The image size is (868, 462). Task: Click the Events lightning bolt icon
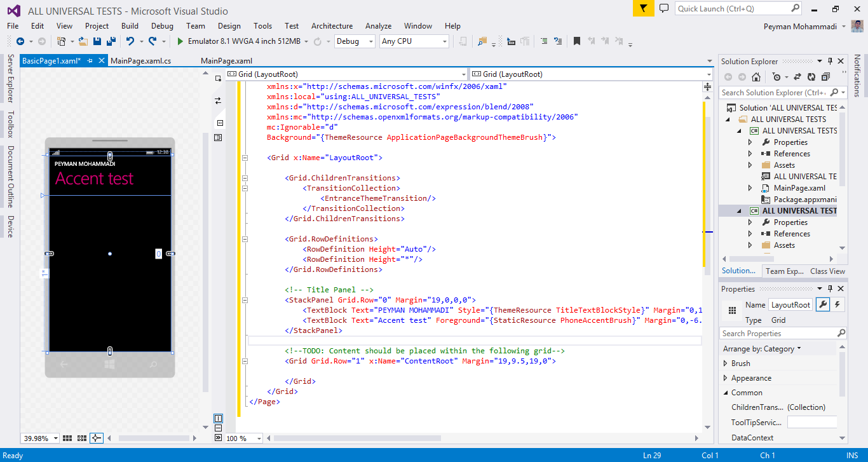pyautogui.click(x=837, y=304)
